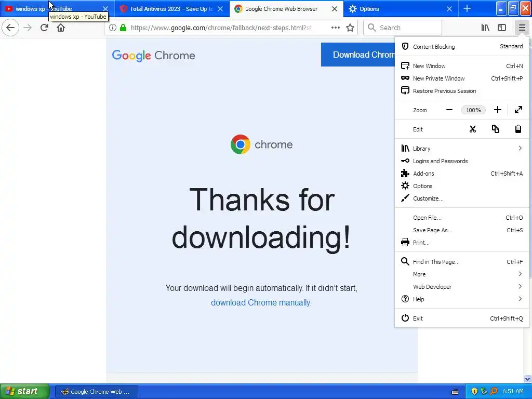Click the Search box in toolbar

pyautogui.click(x=403, y=28)
